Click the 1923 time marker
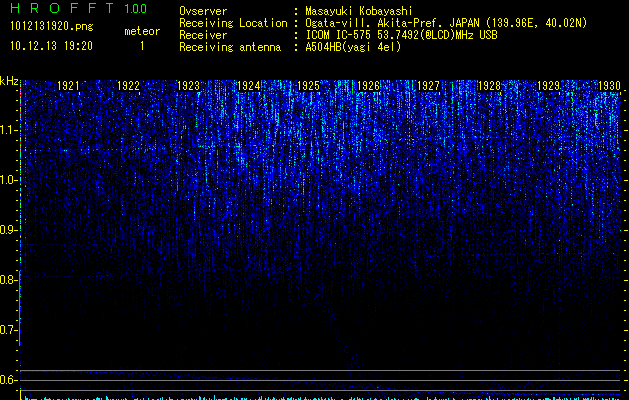This screenshot has height=400, width=629. (189, 86)
